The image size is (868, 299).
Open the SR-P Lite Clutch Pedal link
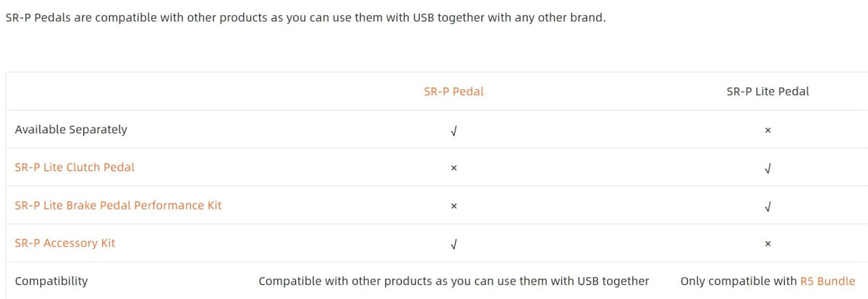(x=75, y=167)
